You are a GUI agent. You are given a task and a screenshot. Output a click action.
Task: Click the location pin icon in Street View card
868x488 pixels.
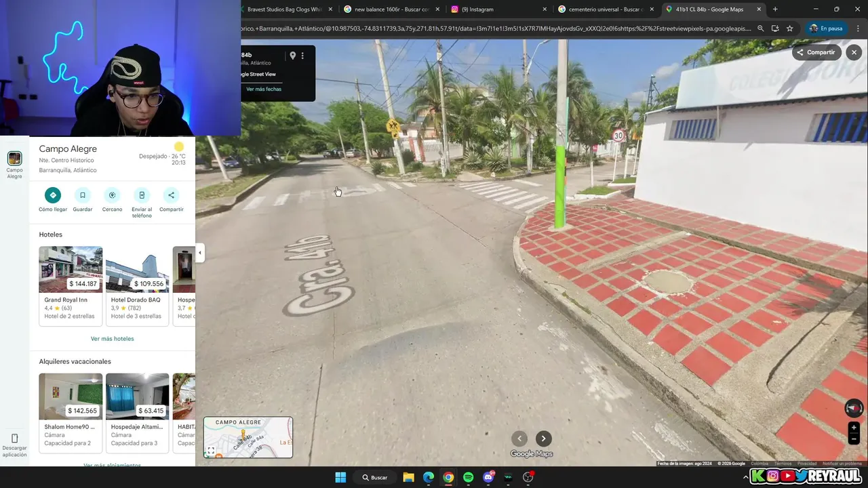[293, 56]
